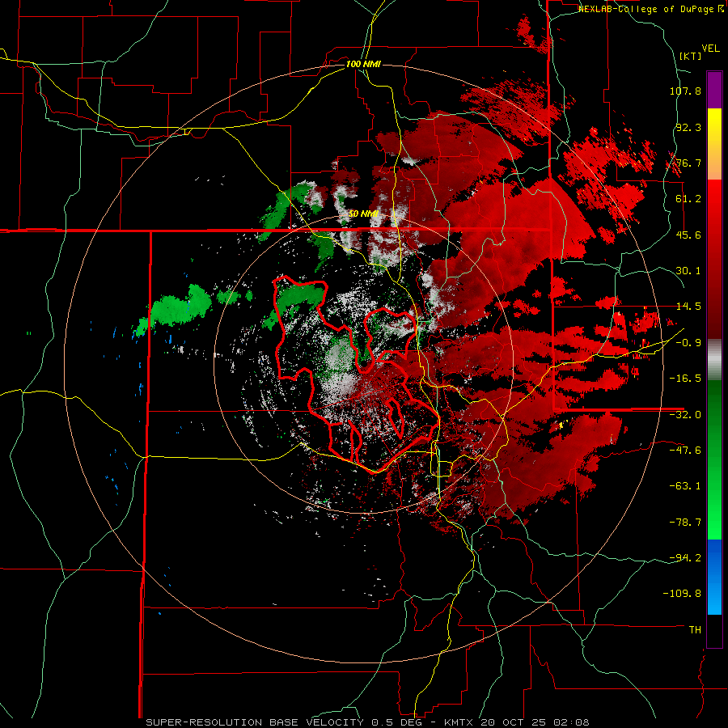Select the 92.3 velocity scale value
This screenshot has width=728, height=728.
(x=688, y=127)
